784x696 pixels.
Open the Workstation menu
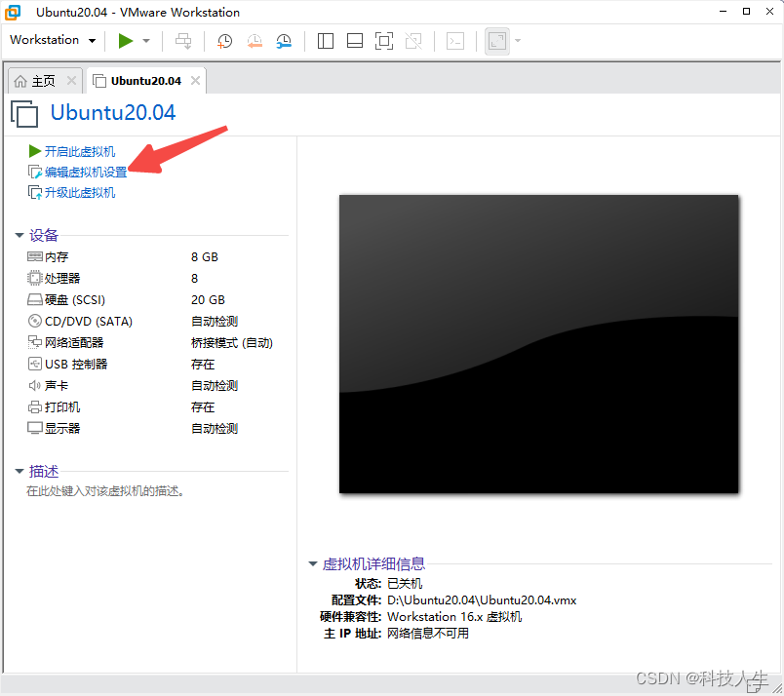click(x=53, y=40)
